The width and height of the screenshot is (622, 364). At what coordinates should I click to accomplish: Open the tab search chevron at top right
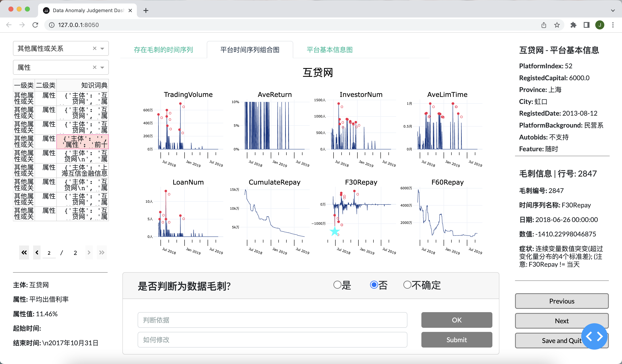coord(613,11)
